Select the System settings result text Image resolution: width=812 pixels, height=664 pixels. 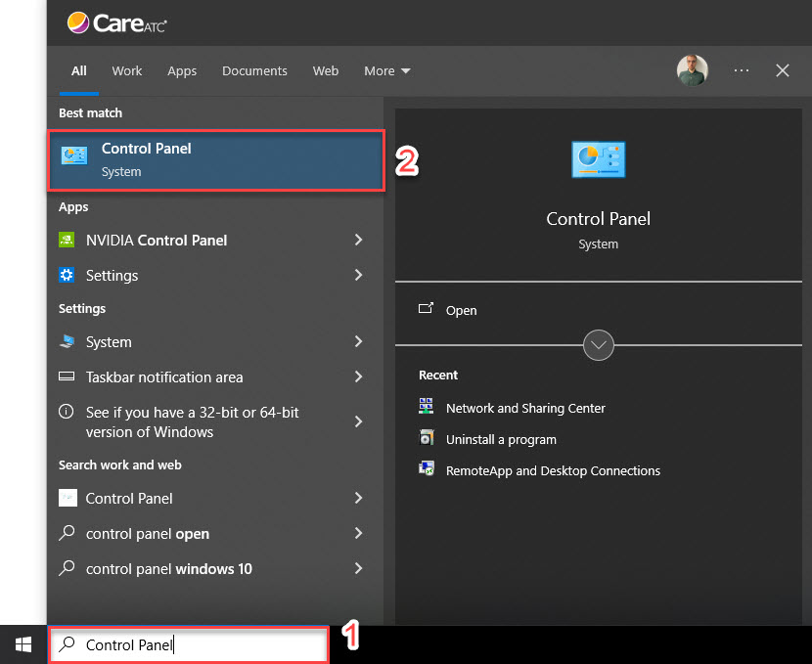point(109,341)
